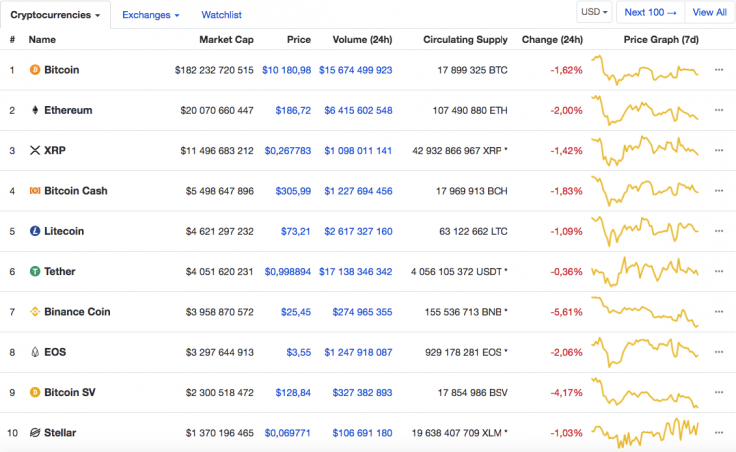Open Stellar 7-day price graph

click(x=645, y=433)
